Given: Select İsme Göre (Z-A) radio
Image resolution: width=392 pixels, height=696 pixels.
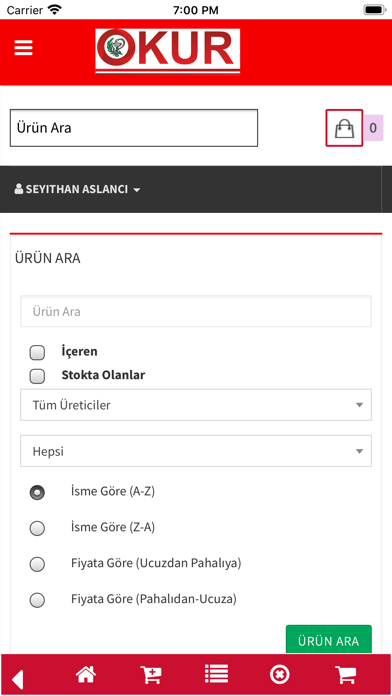Looking at the screenshot, I should coord(37,529).
